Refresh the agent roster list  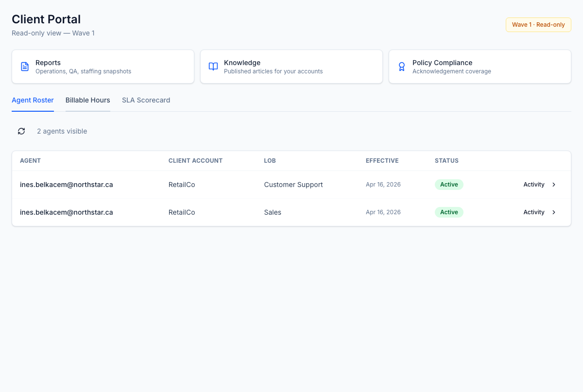[x=21, y=131]
